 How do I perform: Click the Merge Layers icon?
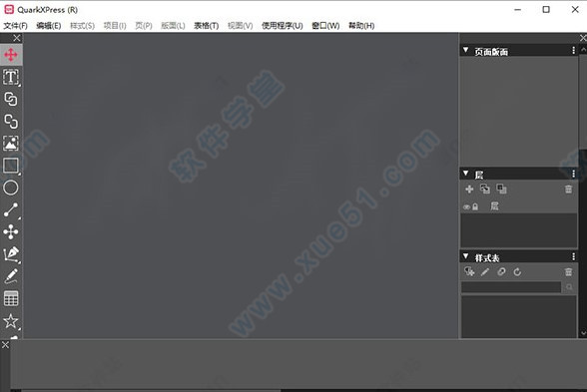(x=501, y=189)
